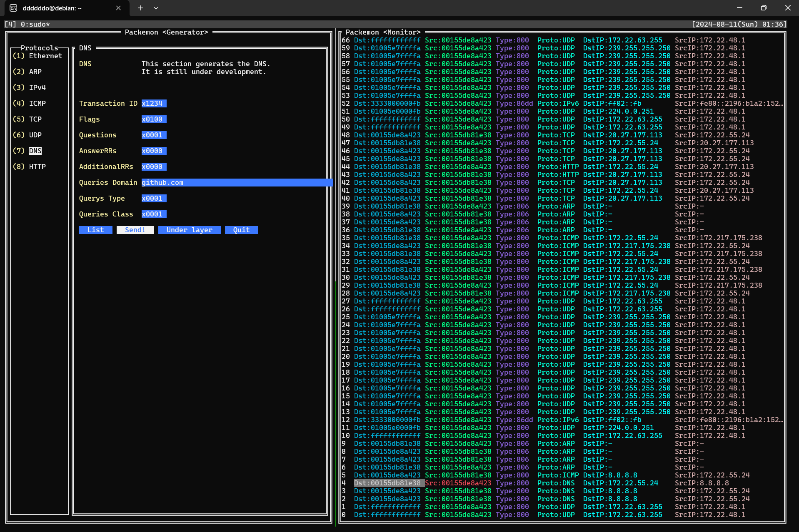Select monitor packet row 39 Proto:ARP
Image resolution: width=799 pixels, height=532 pixels.
click(x=562, y=206)
